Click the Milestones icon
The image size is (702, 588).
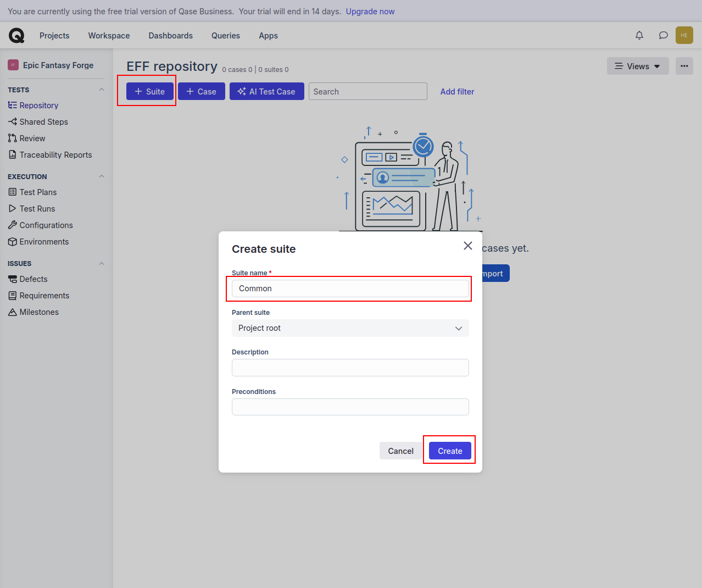click(12, 312)
